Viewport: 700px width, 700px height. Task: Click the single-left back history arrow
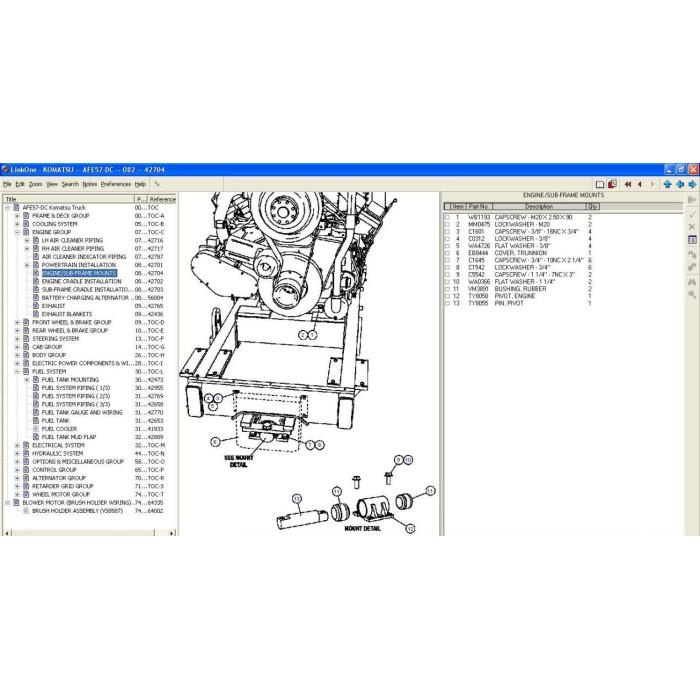[x=640, y=184]
